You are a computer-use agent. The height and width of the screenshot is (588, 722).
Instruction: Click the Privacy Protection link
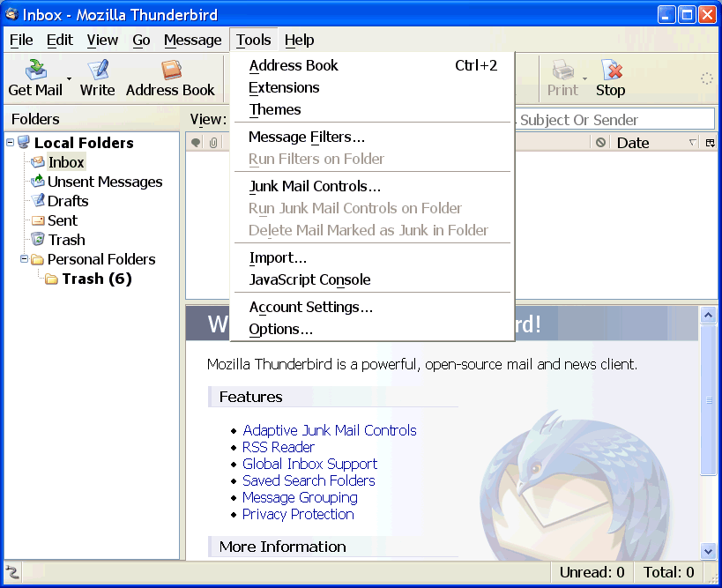pyautogui.click(x=298, y=514)
